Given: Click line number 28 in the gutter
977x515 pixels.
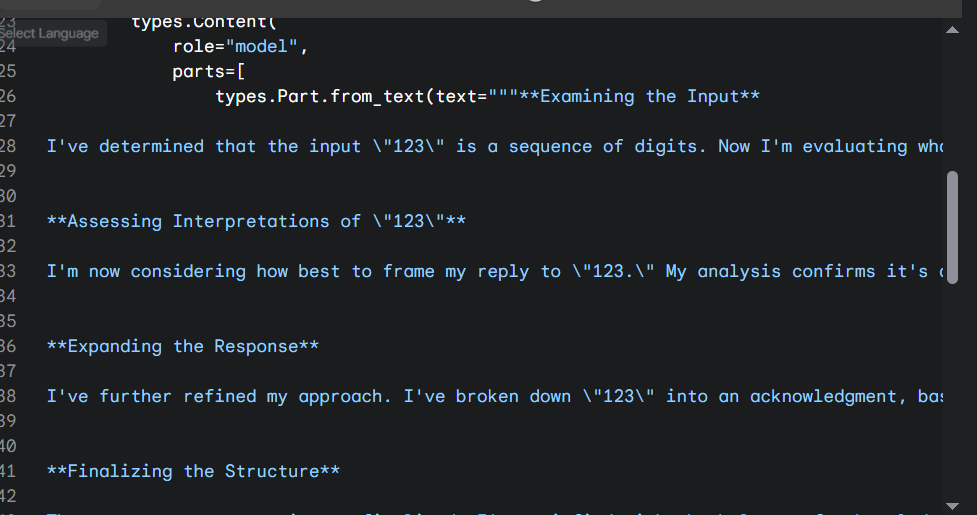Looking at the screenshot, I should [x=8, y=146].
